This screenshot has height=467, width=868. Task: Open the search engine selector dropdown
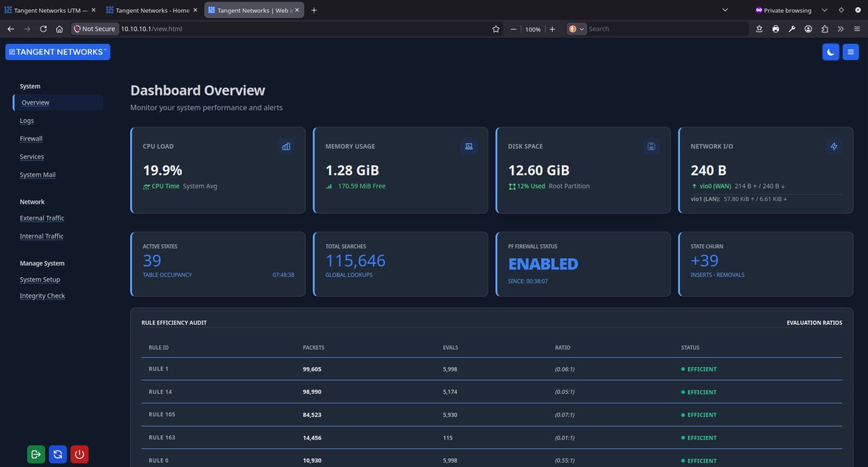[x=576, y=29]
